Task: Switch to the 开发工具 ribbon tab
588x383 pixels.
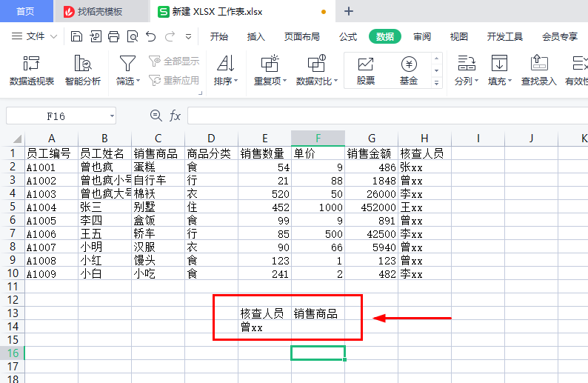Action: coord(505,37)
